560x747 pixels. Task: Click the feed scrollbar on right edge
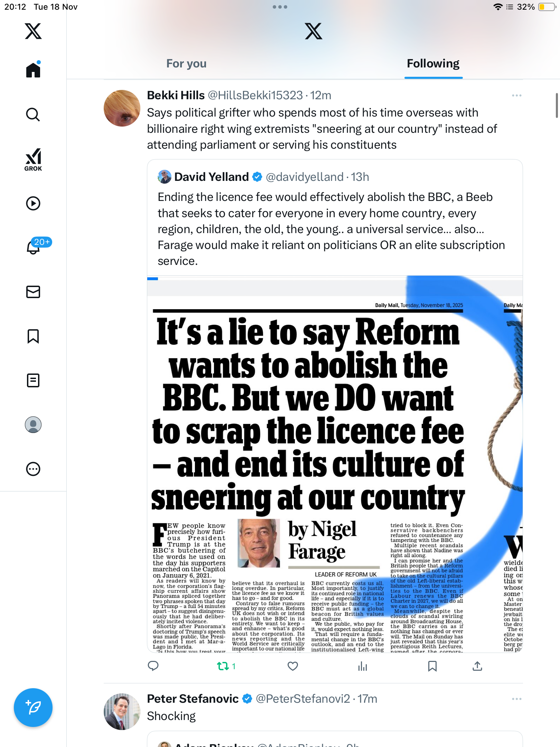point(557,105)
